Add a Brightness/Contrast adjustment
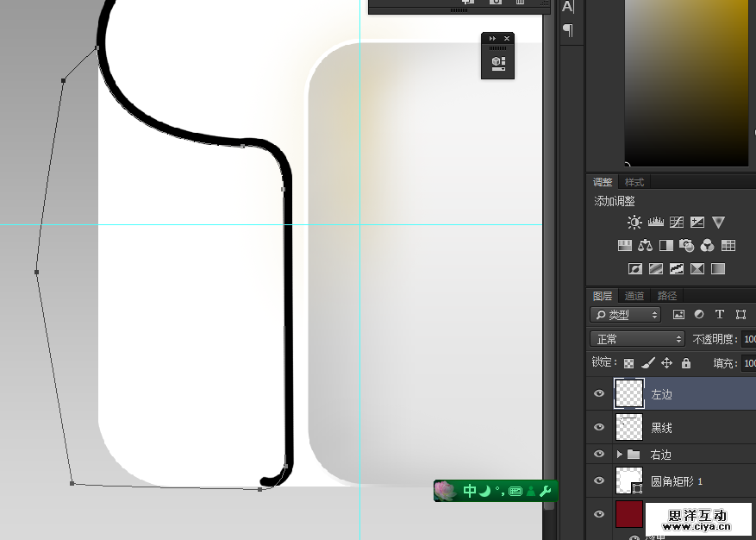This screenshot has width=756, height=540. [634, 223]
